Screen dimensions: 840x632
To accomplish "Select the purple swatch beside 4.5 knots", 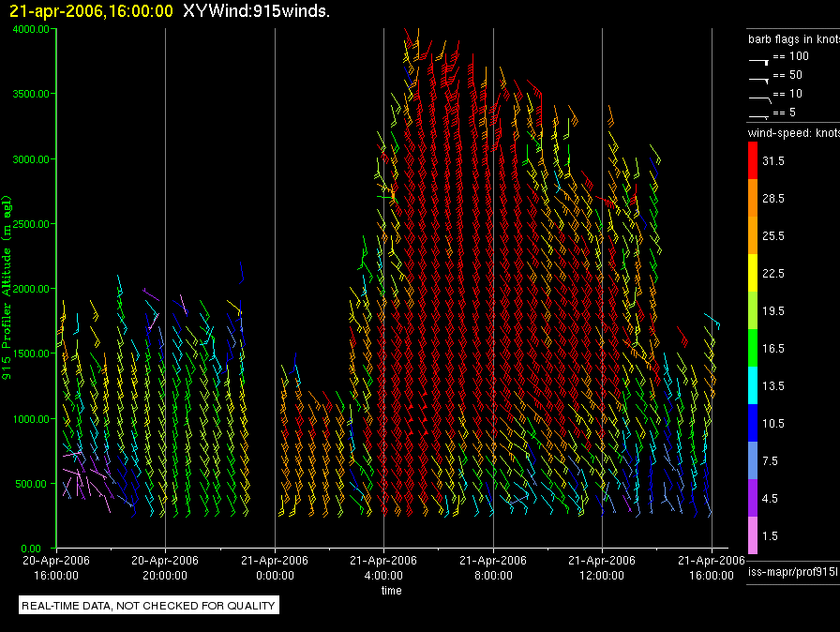I will (x=752, y=498).
